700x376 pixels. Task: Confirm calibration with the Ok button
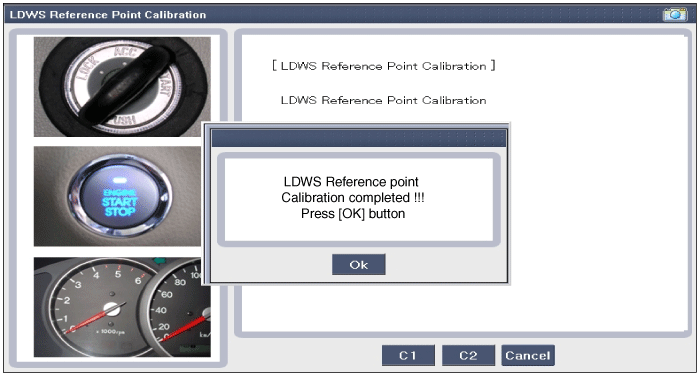pos(358,264)
